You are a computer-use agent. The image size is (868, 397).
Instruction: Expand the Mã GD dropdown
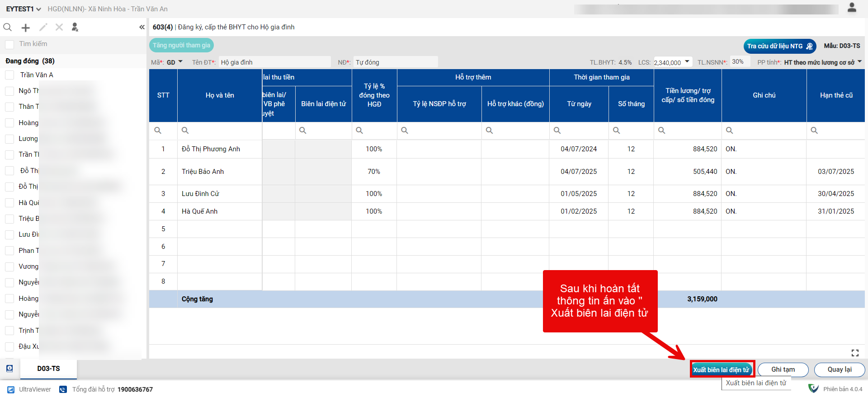[x=175, y=62]
